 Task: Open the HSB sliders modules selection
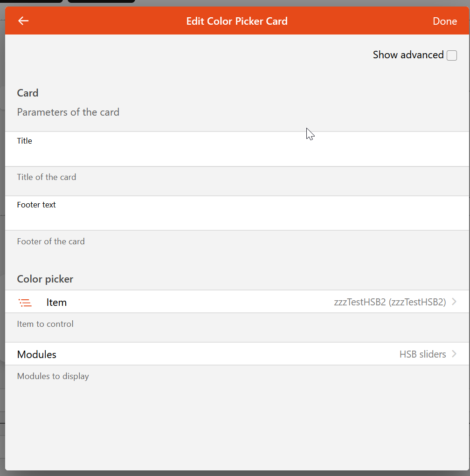click(x=422, y=354)
